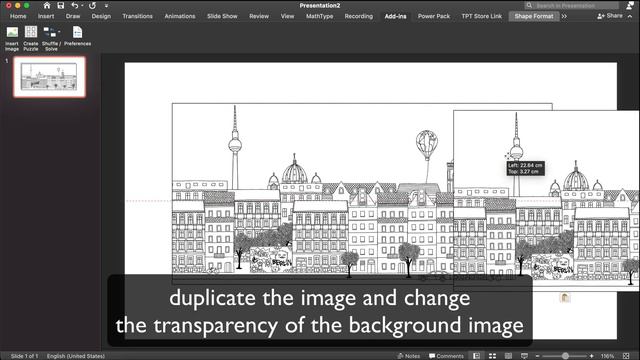The width and height of the screenshot is (640, 360).
Task: Click the zoom percentage value
Action: click(607, 356)
